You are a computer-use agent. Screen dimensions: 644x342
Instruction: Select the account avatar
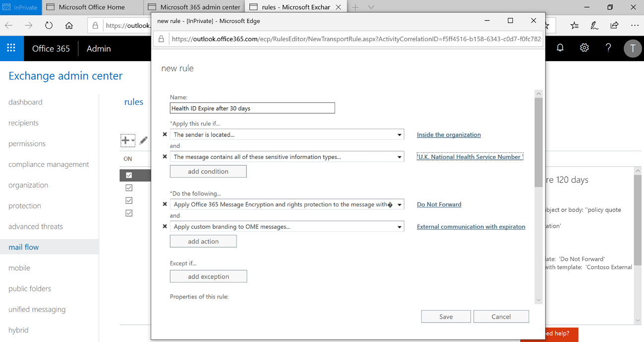(633, 48)
